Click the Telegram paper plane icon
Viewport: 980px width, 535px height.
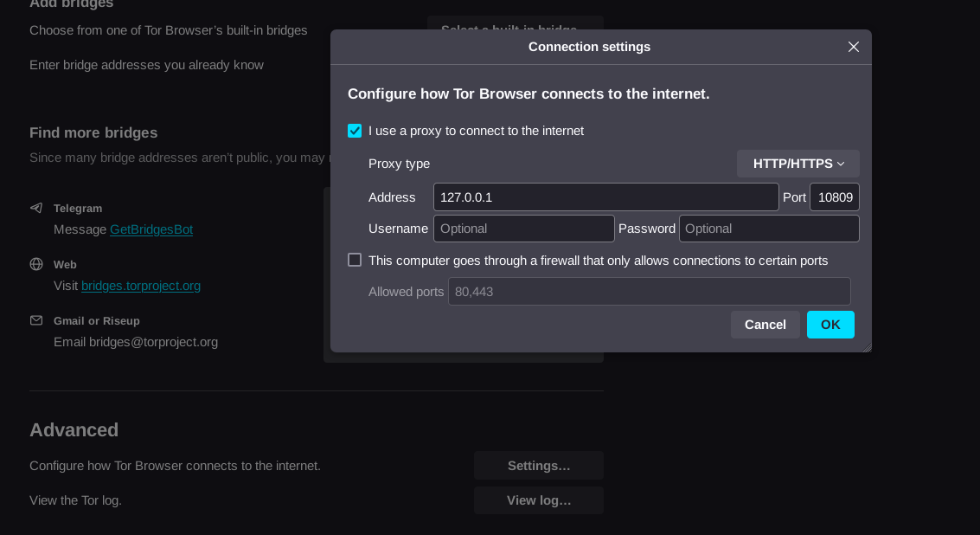tap(36, 208)
